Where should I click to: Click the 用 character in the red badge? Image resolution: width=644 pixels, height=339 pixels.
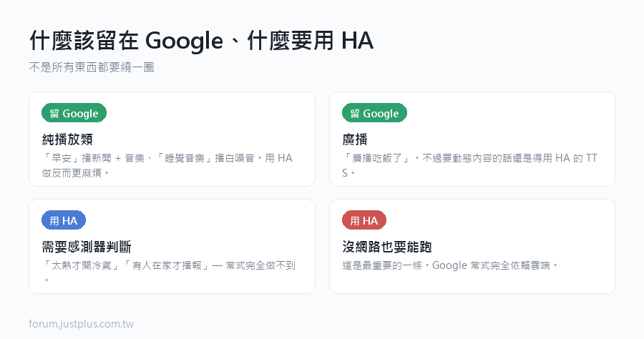tap(355, 221)
